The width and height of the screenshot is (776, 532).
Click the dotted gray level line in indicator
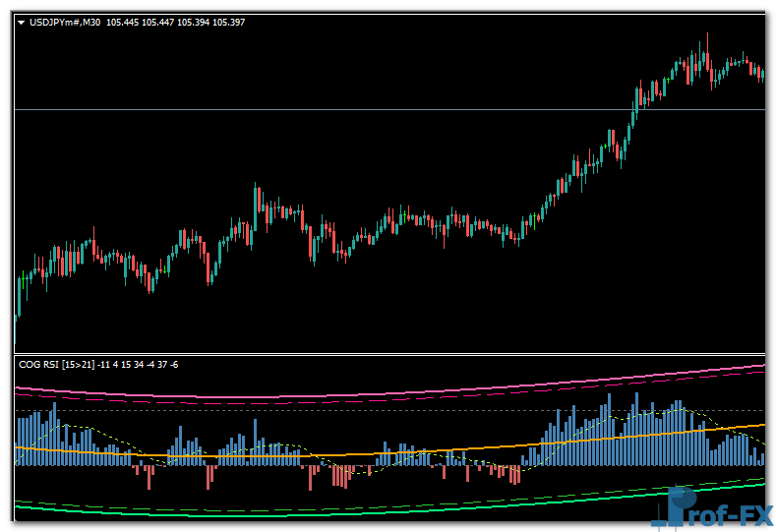point(393,410)
